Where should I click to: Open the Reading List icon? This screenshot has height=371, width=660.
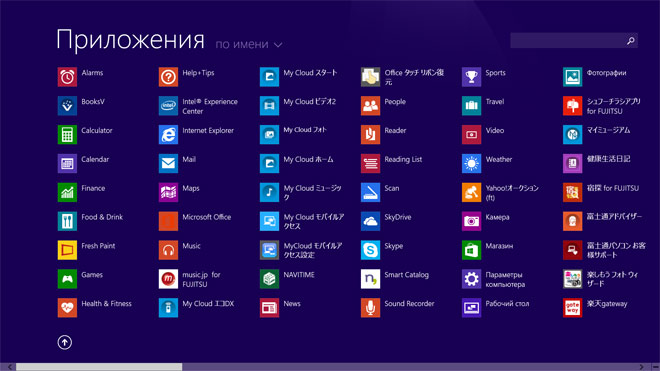click(370, 163)
